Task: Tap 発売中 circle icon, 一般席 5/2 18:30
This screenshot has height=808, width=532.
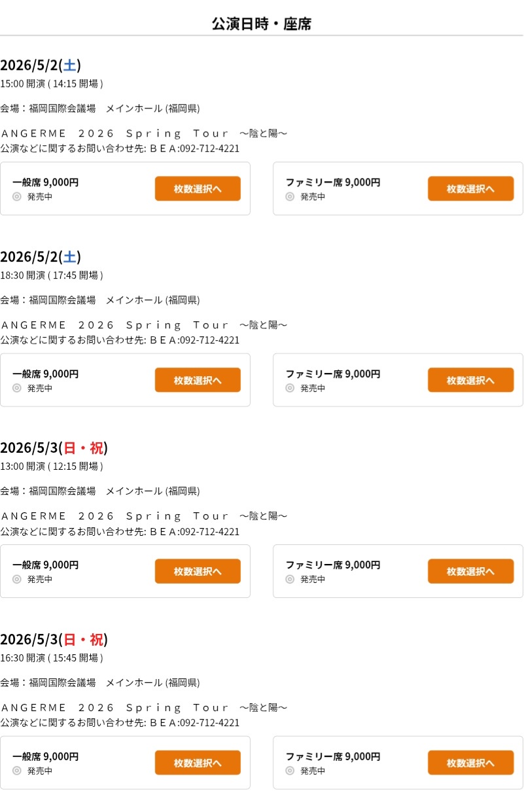Action: (17, 388)
